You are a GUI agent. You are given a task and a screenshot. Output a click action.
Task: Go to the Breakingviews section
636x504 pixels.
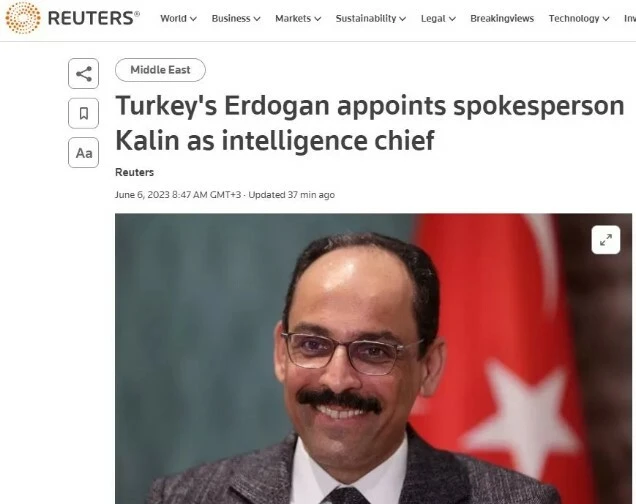tap(502, 19)
